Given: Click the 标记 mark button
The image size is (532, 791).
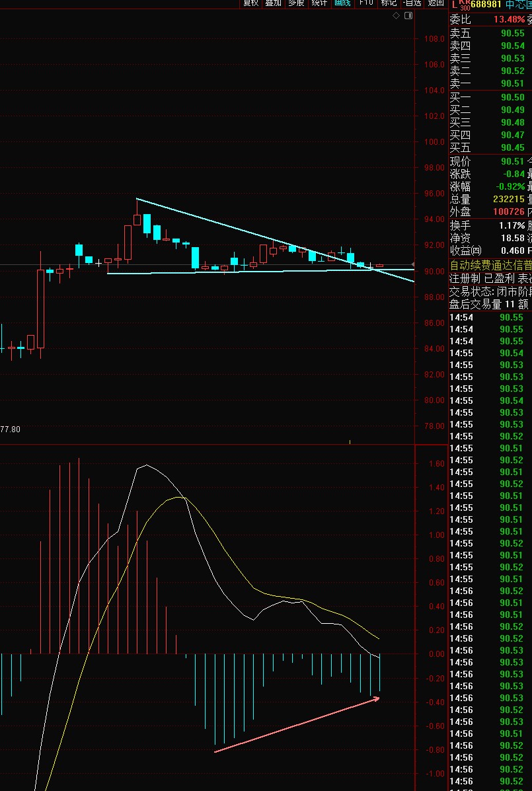Looking at the screenshot, I should [389, 3].
